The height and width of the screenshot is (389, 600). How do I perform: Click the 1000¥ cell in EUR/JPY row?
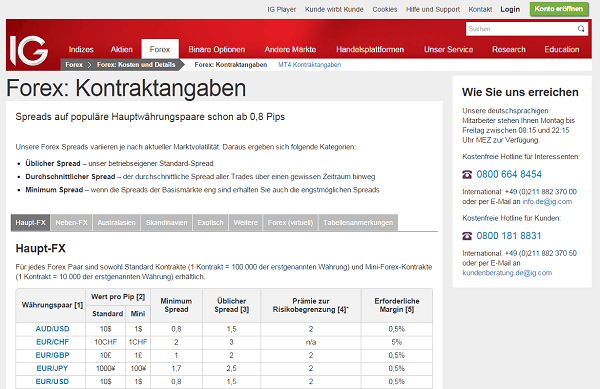(x=106, y=368)
